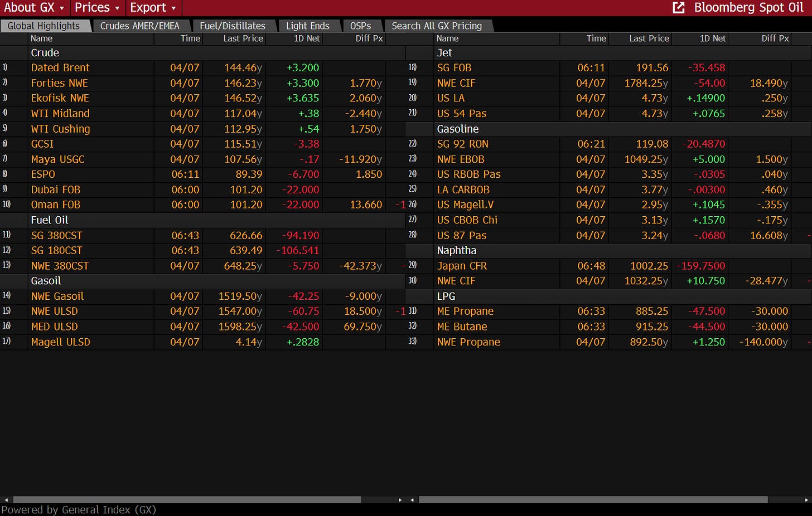Switch to the Global Highlights tab
Viewport: 812px width, 516px height.
44,26
